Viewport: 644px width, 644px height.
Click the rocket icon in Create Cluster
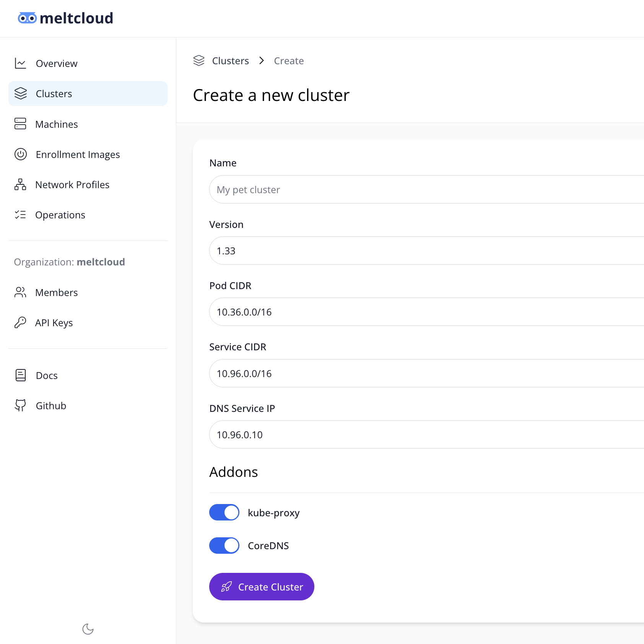226,587
